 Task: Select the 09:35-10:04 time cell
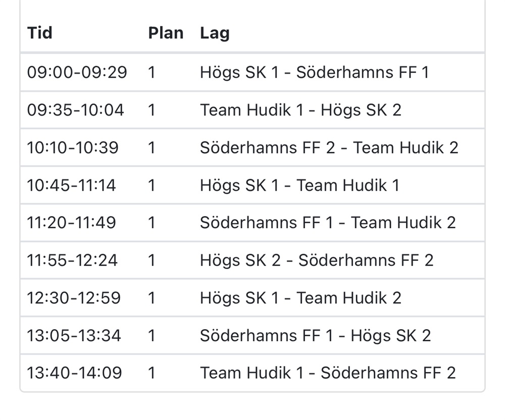coord(75,110)
